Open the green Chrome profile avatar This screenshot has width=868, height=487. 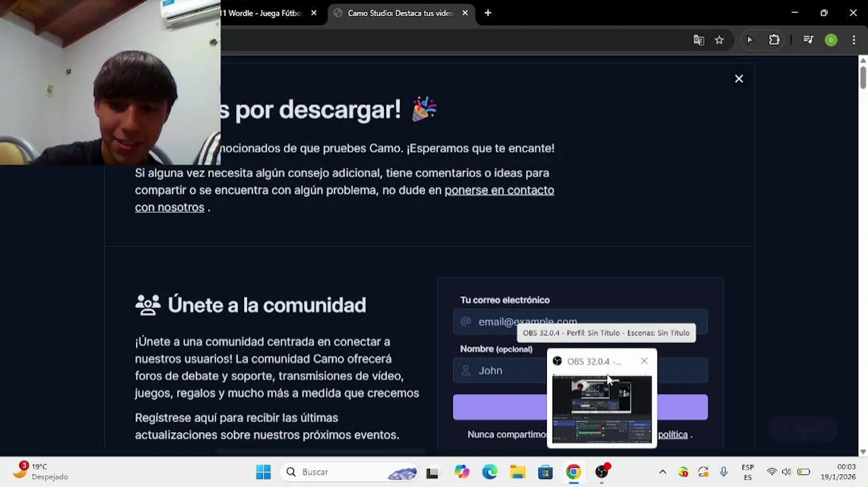(x=831, y=40)
